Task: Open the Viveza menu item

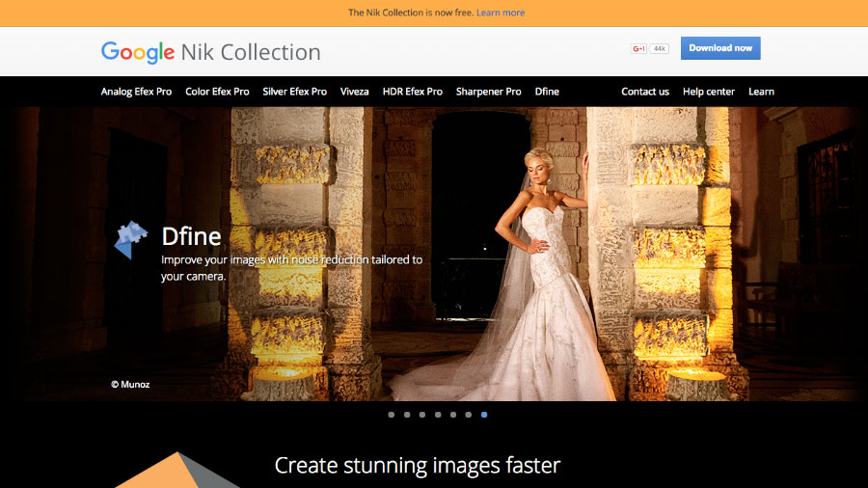Action: 354,92
